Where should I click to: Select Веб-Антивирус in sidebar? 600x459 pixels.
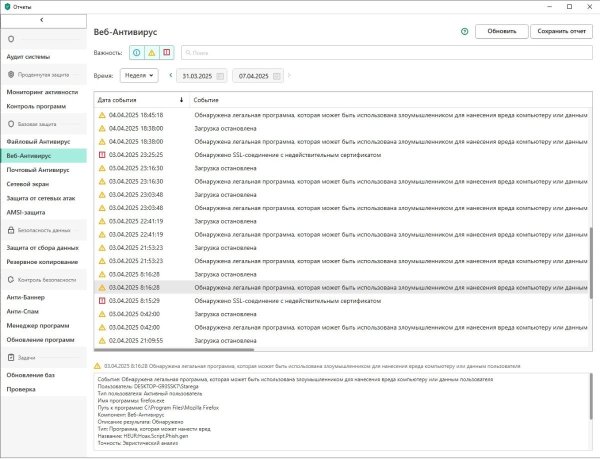point(44,156)
